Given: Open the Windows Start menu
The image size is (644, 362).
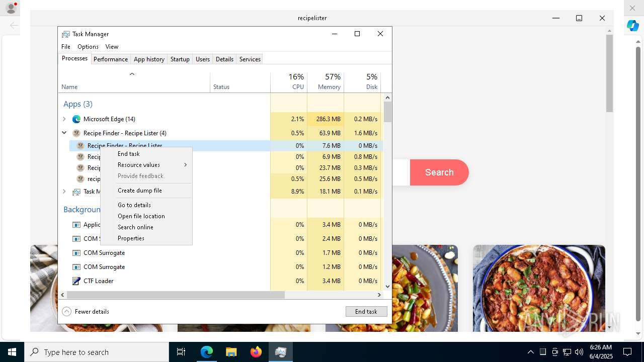Looking at the screenshot, I should (12, 352).
